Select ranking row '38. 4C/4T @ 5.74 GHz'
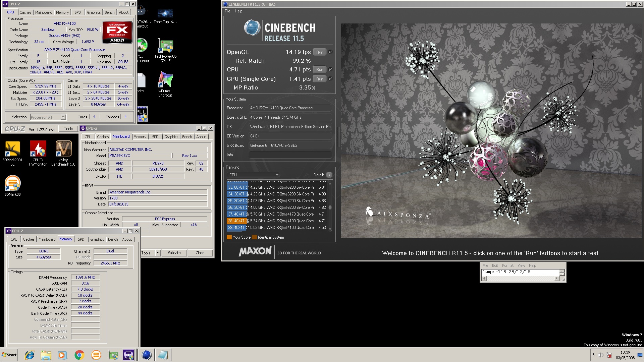 click(277, 221)
